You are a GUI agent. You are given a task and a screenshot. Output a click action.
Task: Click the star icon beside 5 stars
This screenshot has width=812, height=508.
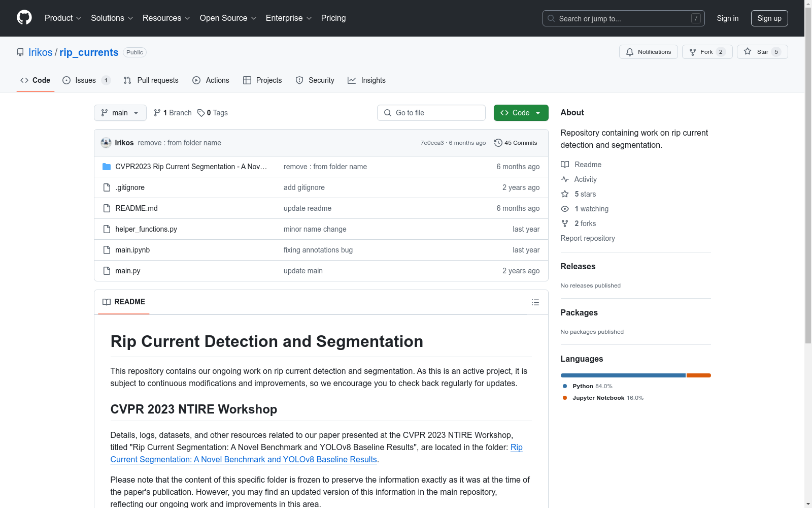[x=565, y=194]
